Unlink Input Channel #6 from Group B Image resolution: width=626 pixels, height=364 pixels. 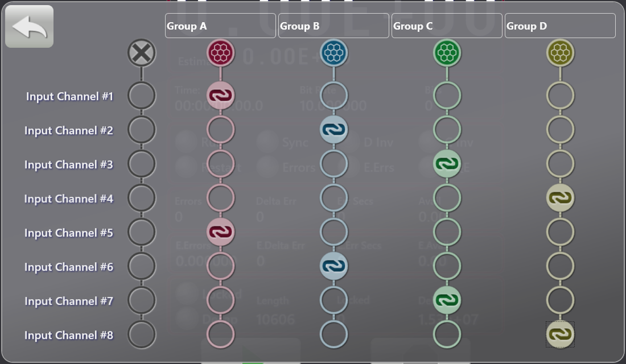(x=334, y=266)
